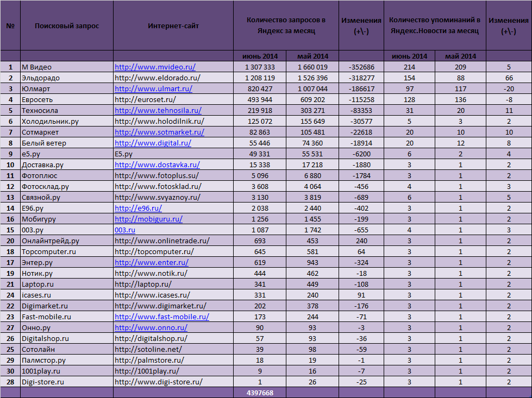Follow the mobiguru.ru hyperlink
This screenshot has height=398, width=532.
tap(148, 219)
